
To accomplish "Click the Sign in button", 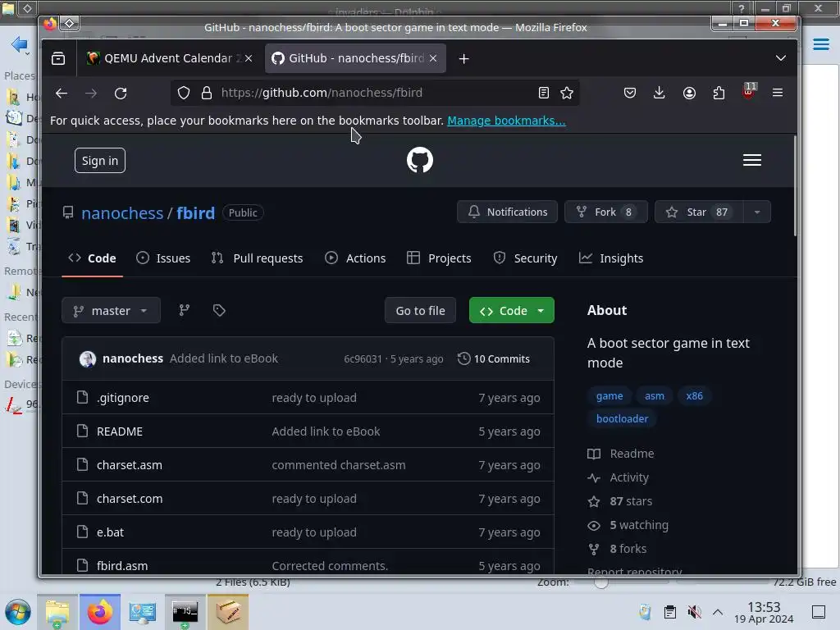I will pyautogui.click(x=100, y=161).
